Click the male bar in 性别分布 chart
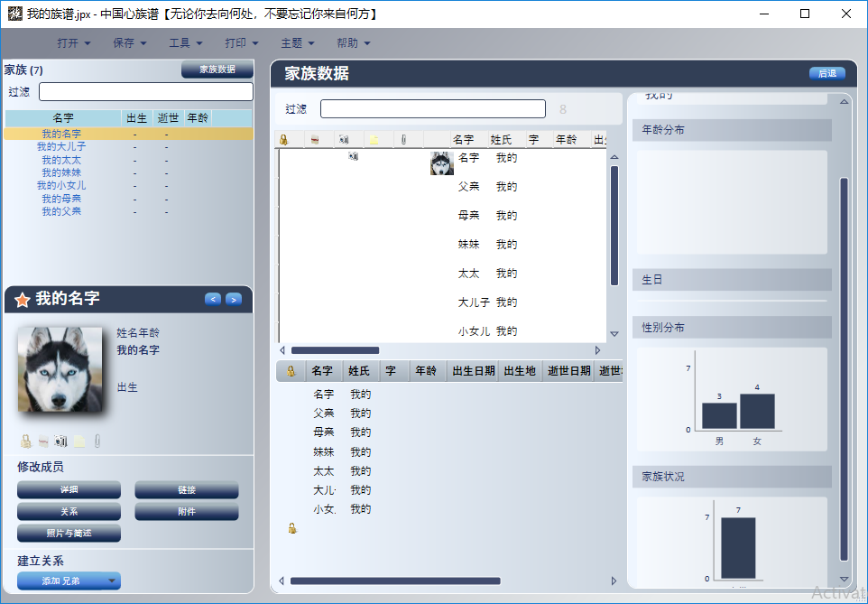 tap(719, 415)
